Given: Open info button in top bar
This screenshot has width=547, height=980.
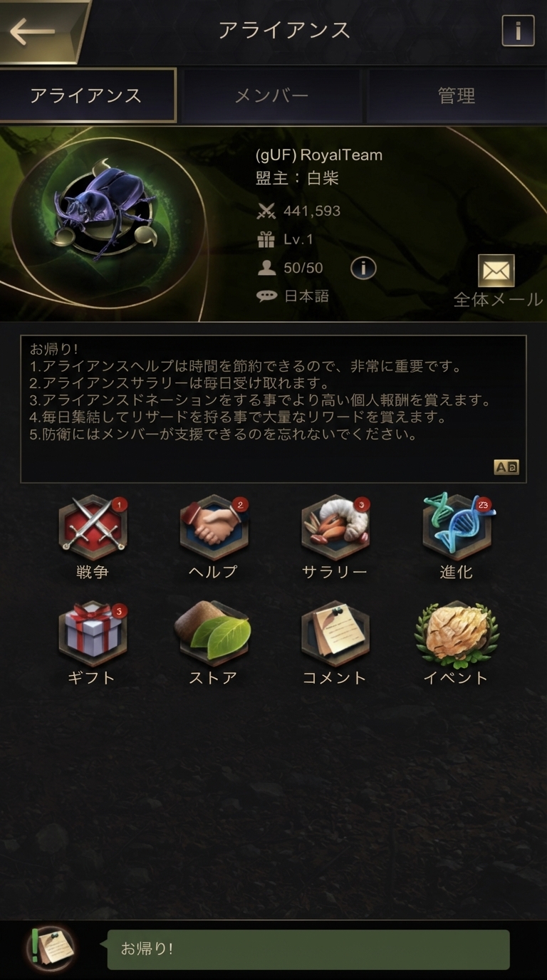Looking at the screenshot, I should pos(518,31).
